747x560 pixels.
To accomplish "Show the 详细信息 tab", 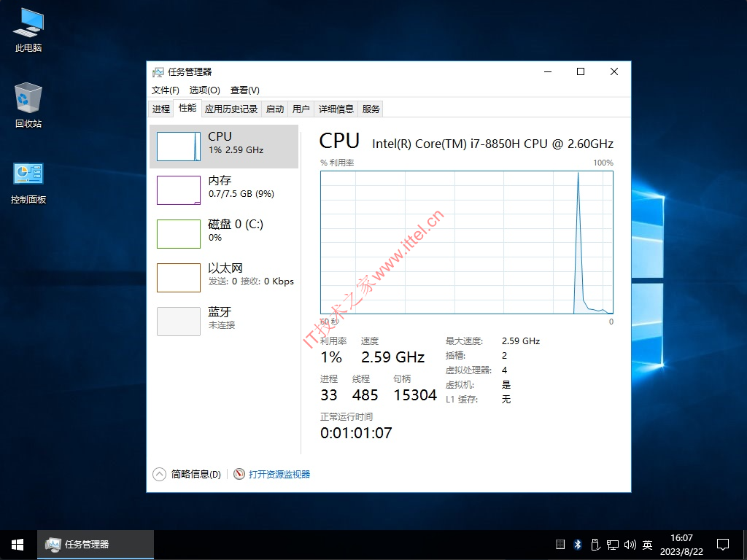I will point(336,109).
